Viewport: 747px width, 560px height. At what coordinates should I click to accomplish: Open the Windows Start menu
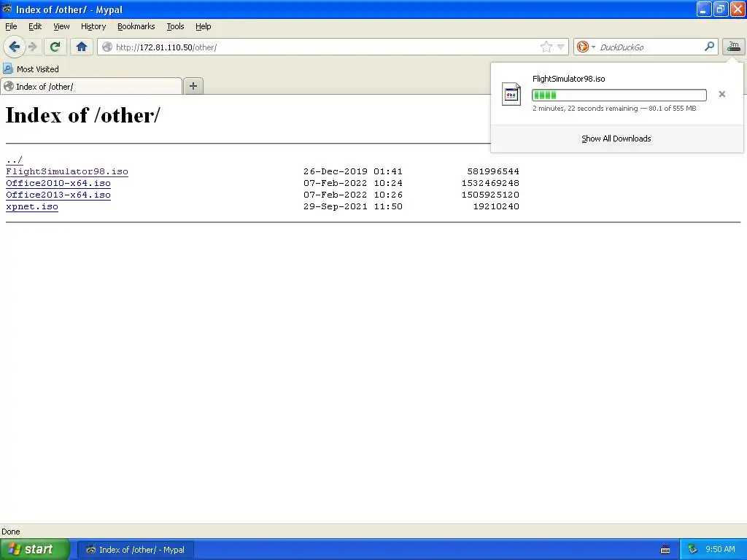tap(35, 549)
